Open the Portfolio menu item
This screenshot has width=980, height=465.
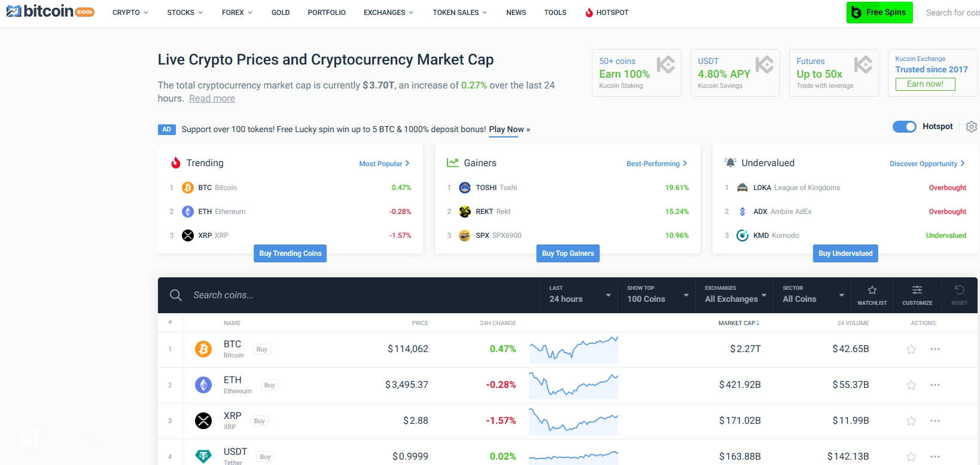pos(327,13)
